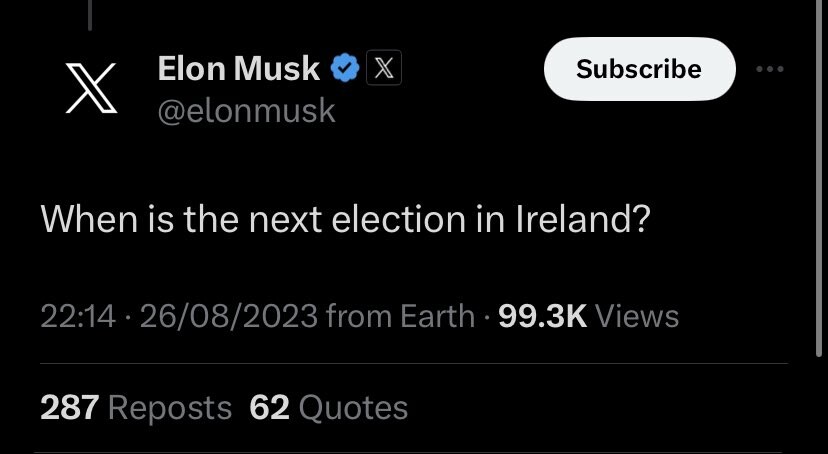Open the 287 reposts count
Viewport: 828px width, 454px height.
click(70, 408)
